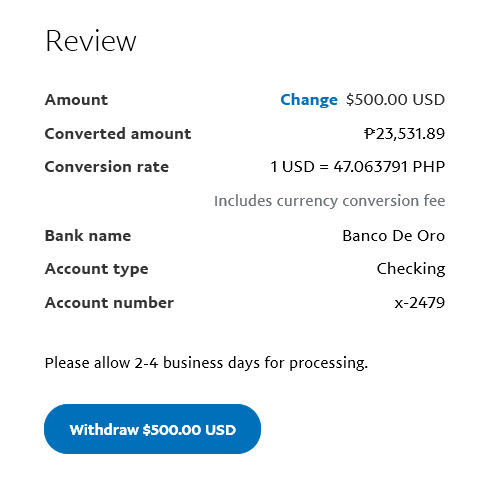Viewport: 496px width, 483px height.
Task: Click the 47.063791 PHP rate value
Action: point(389,167)
